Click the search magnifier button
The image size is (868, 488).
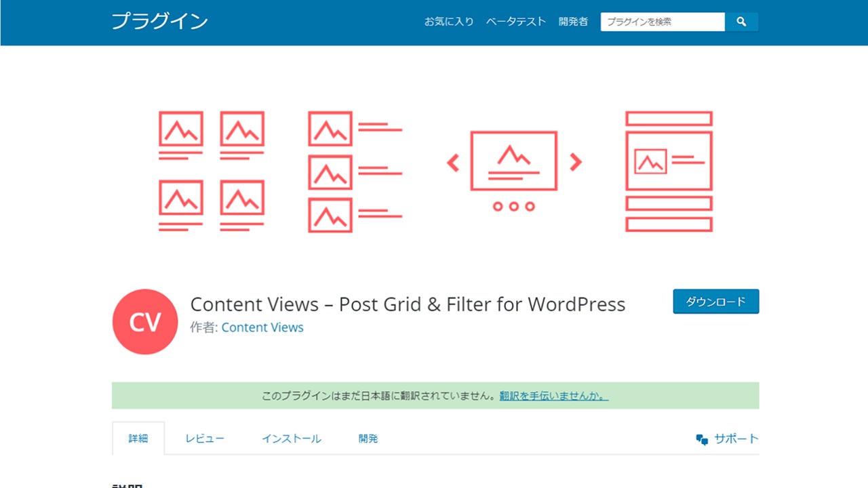tap(741, 22)
